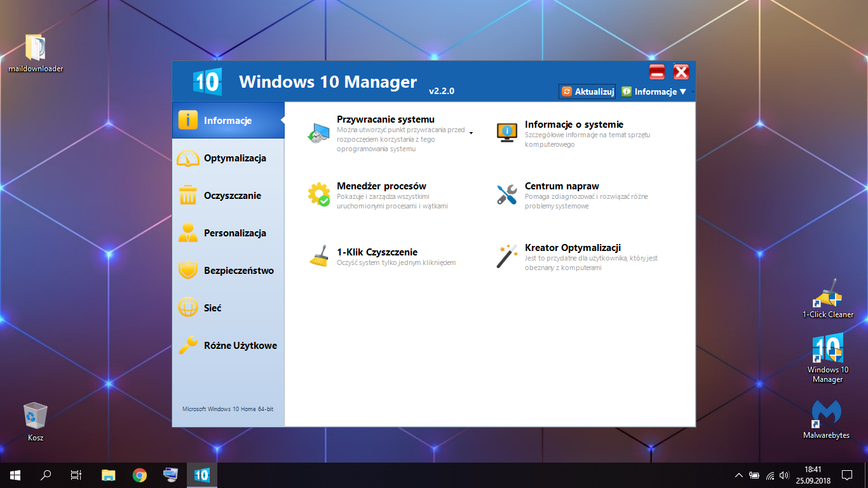This screenshot has height=488, width=868.
Task: Click the Wi-Fi network tray icon
Action: click(770, 475)
